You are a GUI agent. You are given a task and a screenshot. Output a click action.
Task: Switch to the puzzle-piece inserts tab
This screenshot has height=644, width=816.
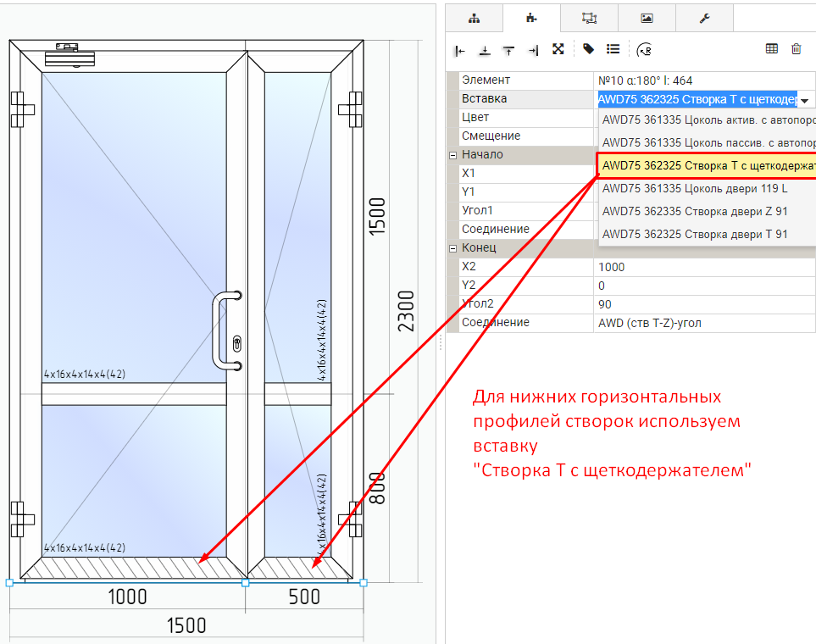pos(531,19)
